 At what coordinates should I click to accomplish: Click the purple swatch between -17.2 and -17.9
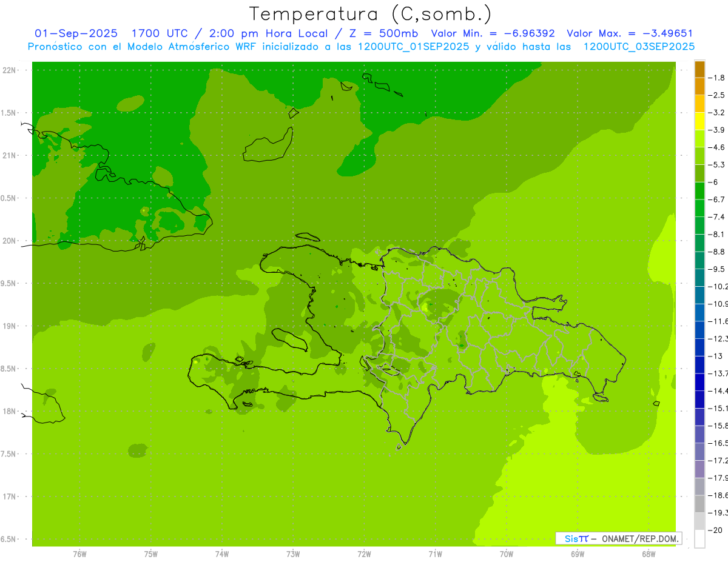pos(699,469)
